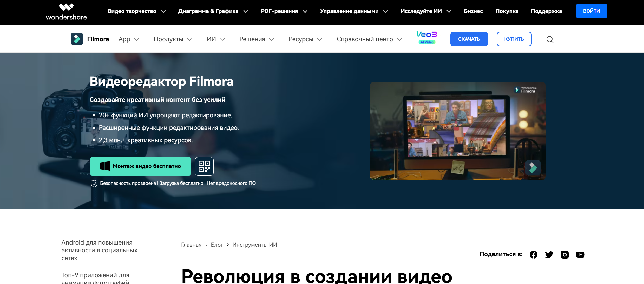Viewport: 644px width, 284px height.
Task: Share on YouTube icon
Action: coord(580,255)
